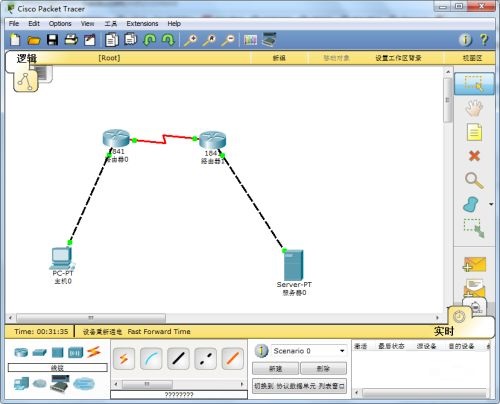Viewport: 500px width, 404px height.
Task: Open Network Information via the i icon
Action: tap(466, 40)
